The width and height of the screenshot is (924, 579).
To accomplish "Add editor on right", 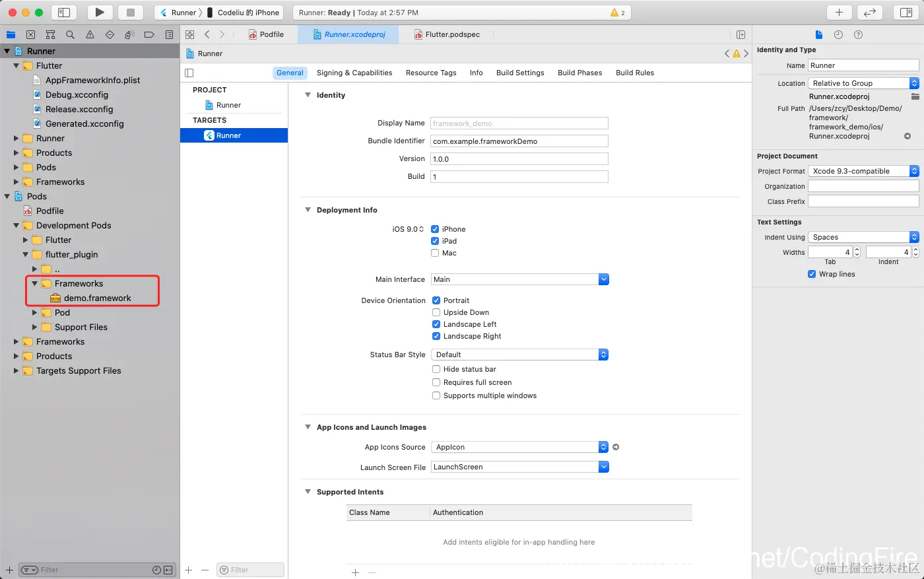I will tap(741, 34).
